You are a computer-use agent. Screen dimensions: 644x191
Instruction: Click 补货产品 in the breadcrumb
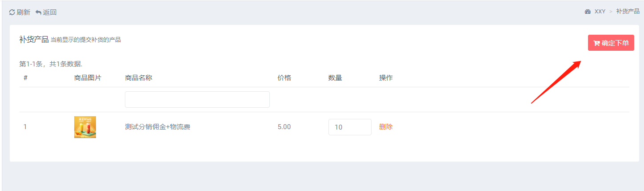point(628,12)
